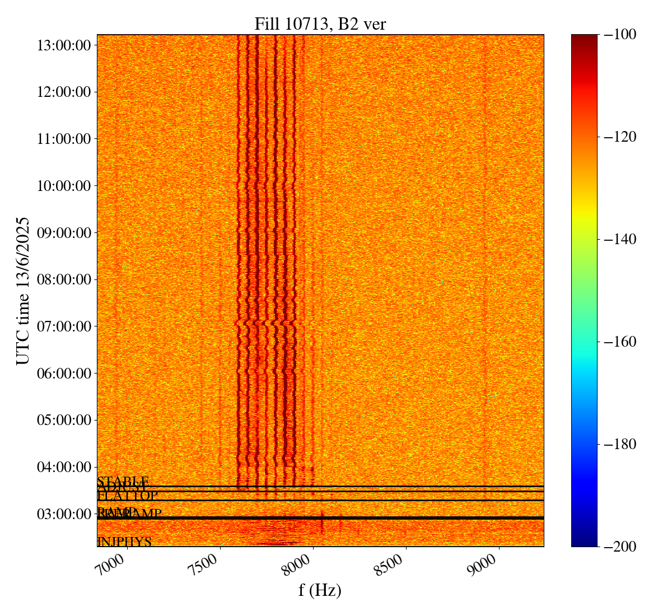
Task: Click the plot title 'Fill 10713, B2 ver'
Action: [320, 24]
